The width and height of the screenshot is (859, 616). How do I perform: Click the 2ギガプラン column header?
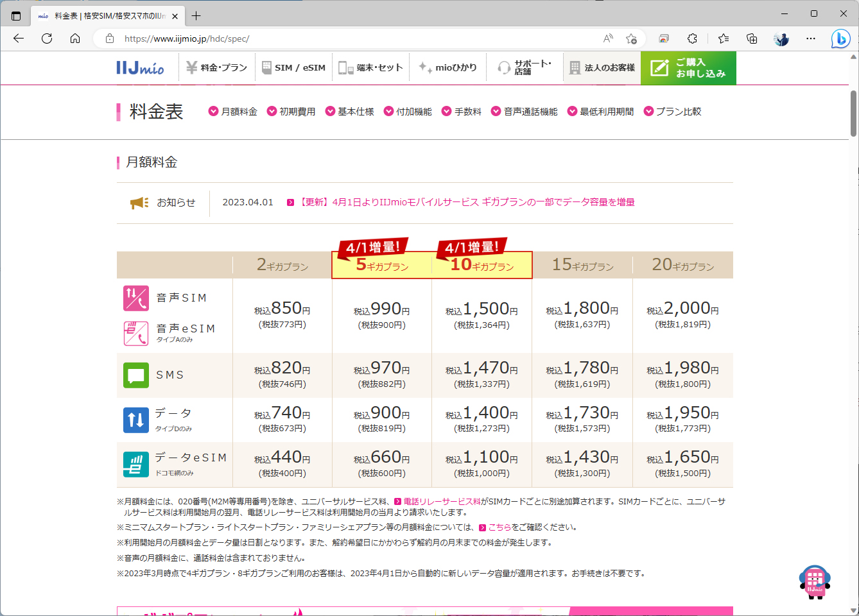[282, 265]
